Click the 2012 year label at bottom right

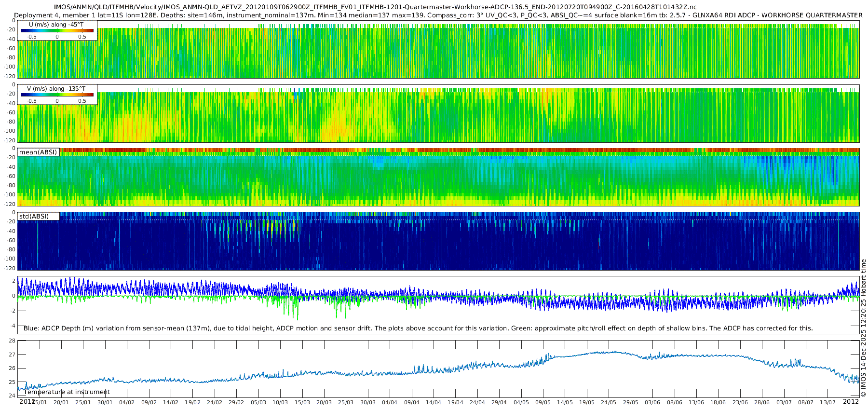click(x=851, y=401)
